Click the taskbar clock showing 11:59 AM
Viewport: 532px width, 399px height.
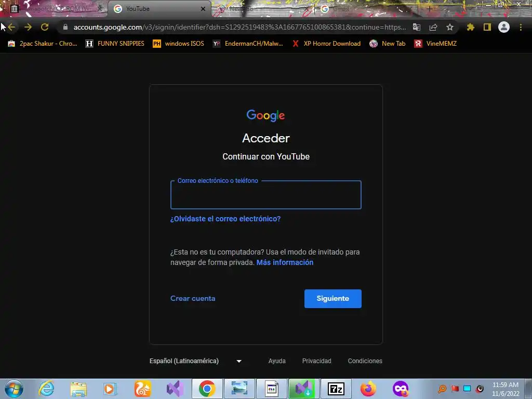click(506, 389)
